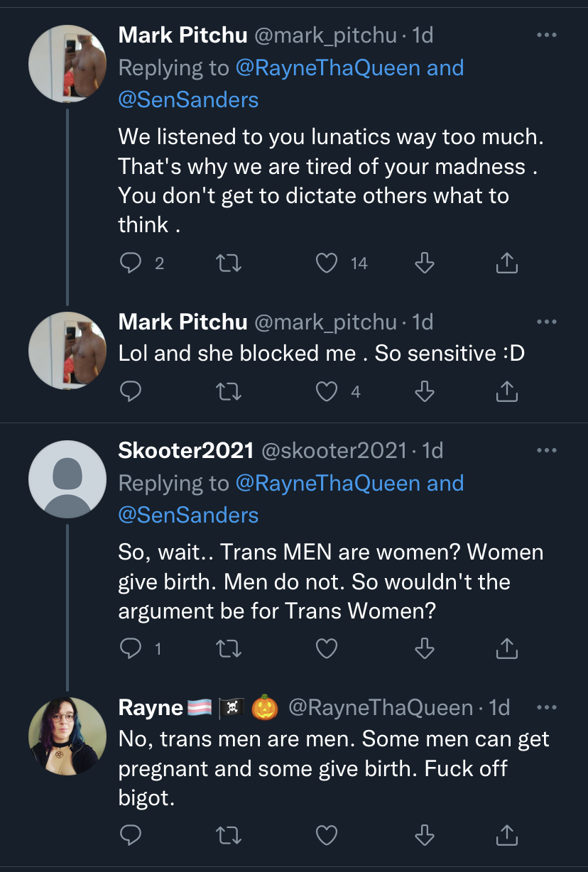Reply to Skooter2021's tweet
This screenshot has width=588, height=872.
(x=131, y=648)
